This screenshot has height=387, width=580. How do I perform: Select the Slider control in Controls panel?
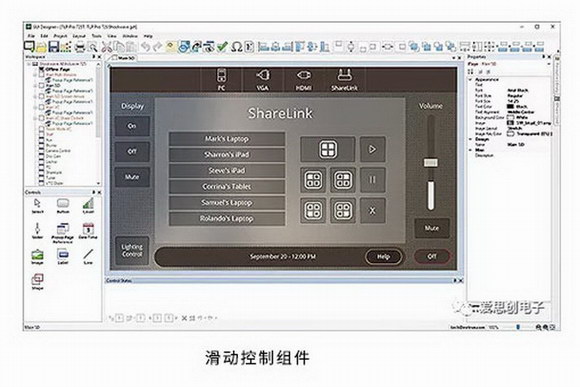(37, 230)
